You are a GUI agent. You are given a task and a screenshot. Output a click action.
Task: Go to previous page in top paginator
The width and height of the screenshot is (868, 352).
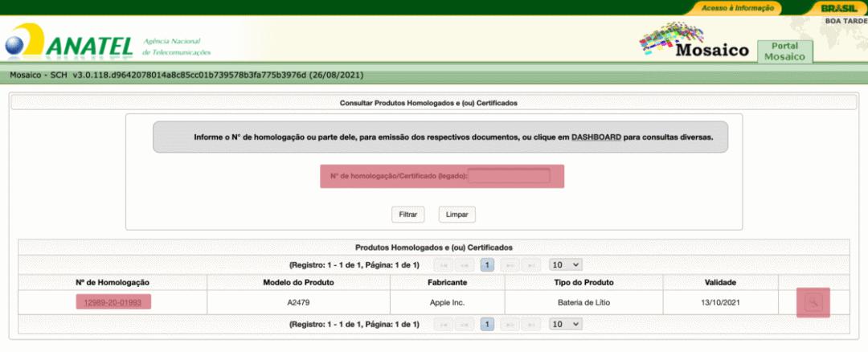(x=465, y=265)
